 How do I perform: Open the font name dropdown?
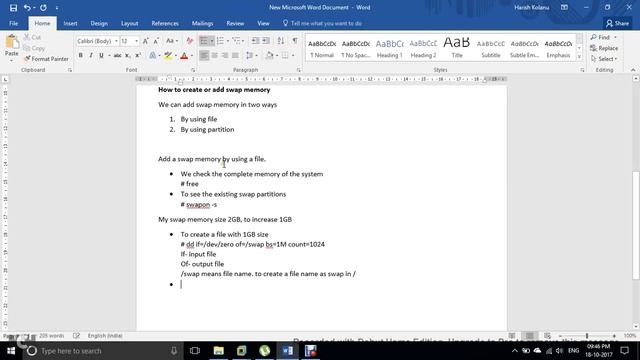pyautogui.click(x=116, y=41)
